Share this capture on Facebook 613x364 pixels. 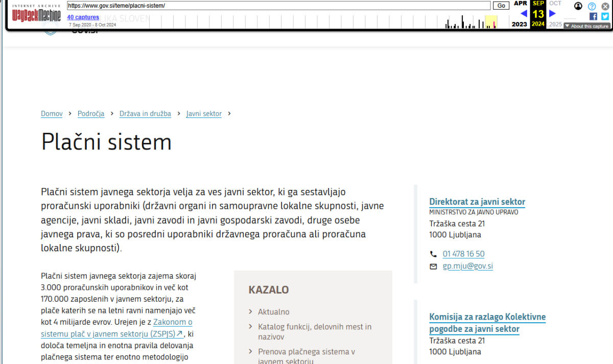[x=593, y=16]
